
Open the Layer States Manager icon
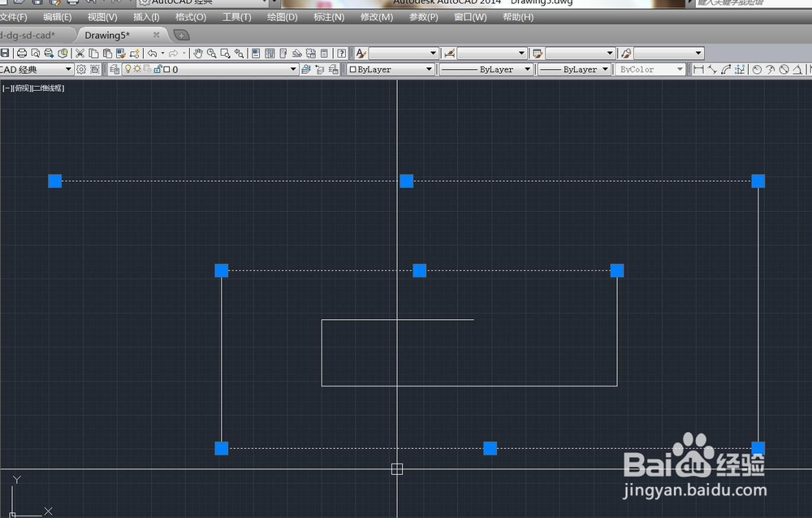[x=334, y=69]
